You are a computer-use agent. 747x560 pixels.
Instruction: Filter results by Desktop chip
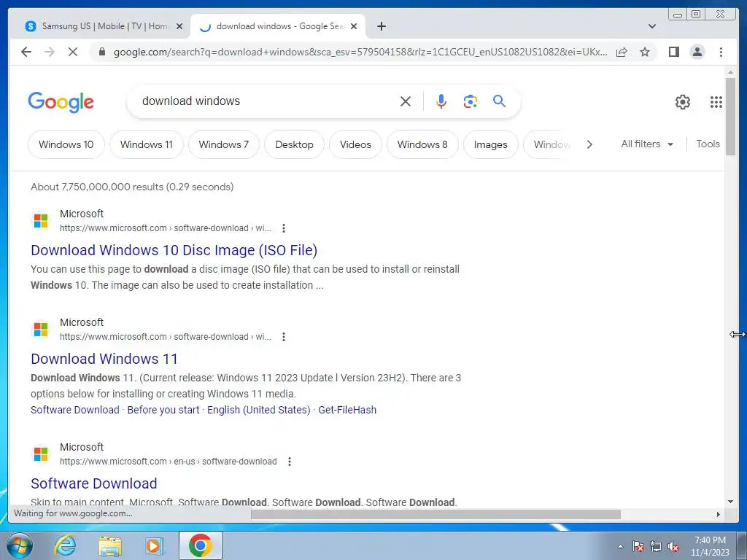(x=295, y=144)
